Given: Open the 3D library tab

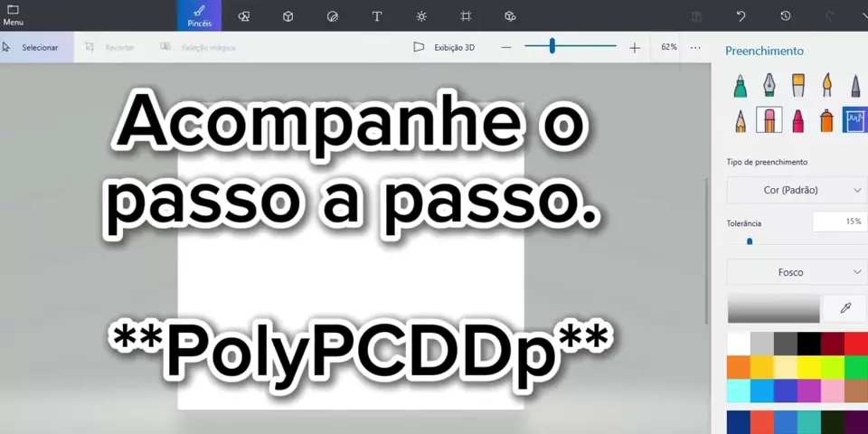Looking at the screenshot, I should (510, 16).
